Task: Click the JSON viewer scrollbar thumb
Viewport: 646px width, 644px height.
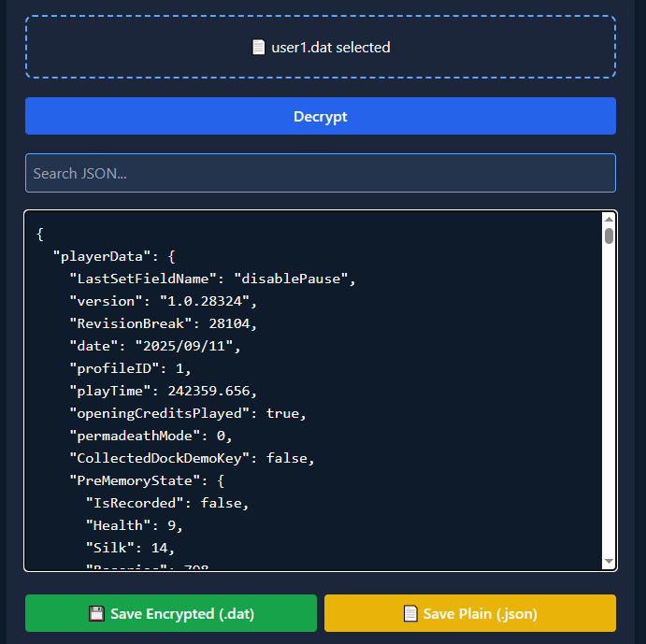Action: point(609,236)
